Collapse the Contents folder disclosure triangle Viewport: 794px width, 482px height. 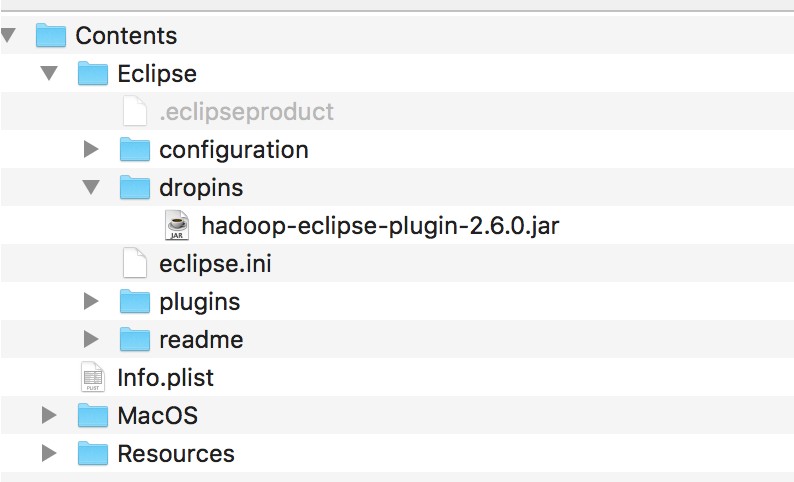8,35
